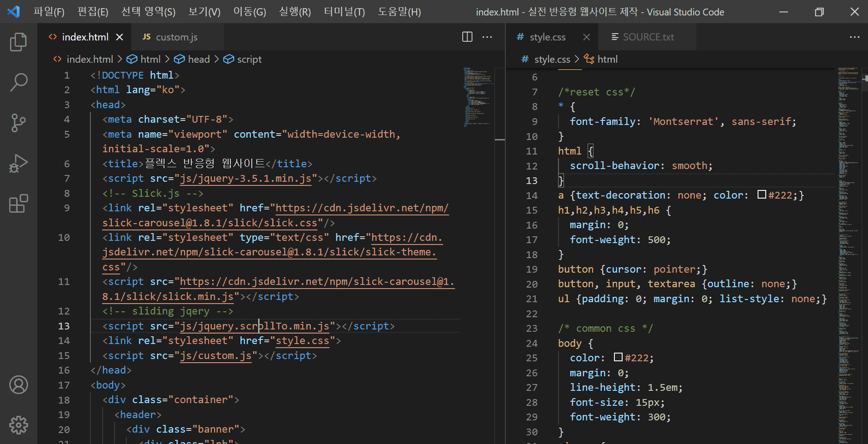This screenshot has width=868, height=444.
Task: Open the slick.min.js CDN link on line 11
Action: click(317, 282)
